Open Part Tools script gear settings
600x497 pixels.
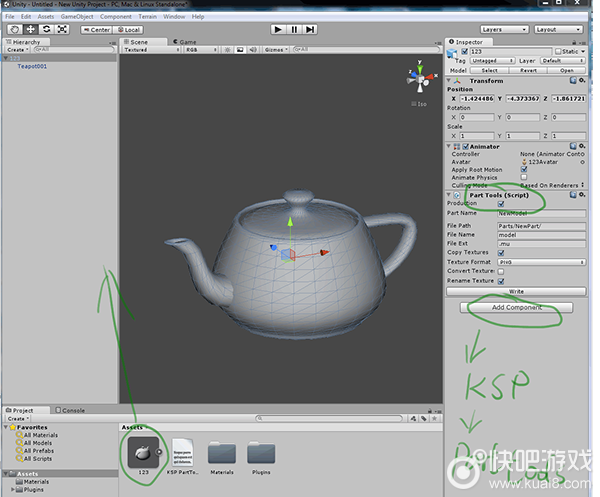tap(582, 195)
